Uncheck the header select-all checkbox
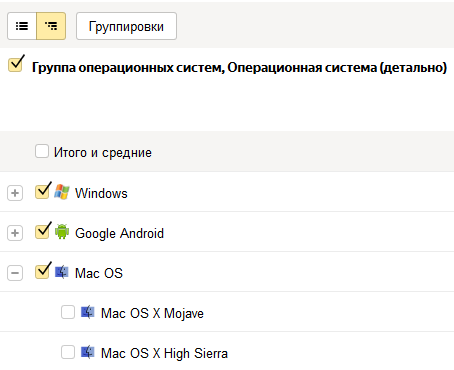The height and width of the screenshot is (370, 454). pyautogui.click(x=15, y=64)
